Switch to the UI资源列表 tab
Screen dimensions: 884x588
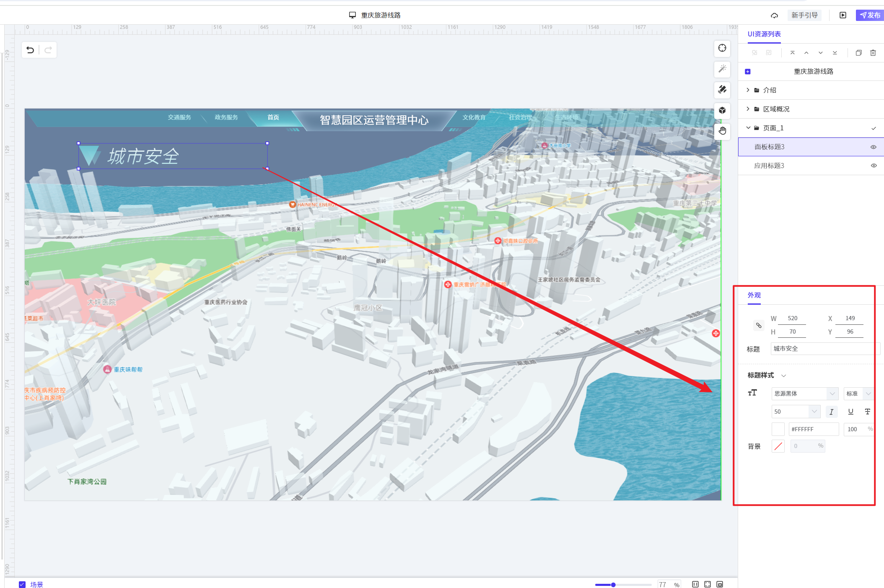764,34
